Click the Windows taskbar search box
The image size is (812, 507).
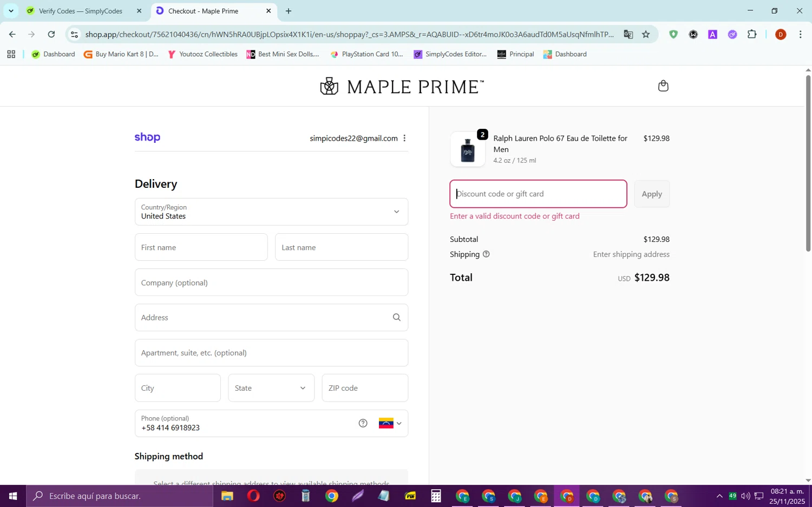click(120, 496)
